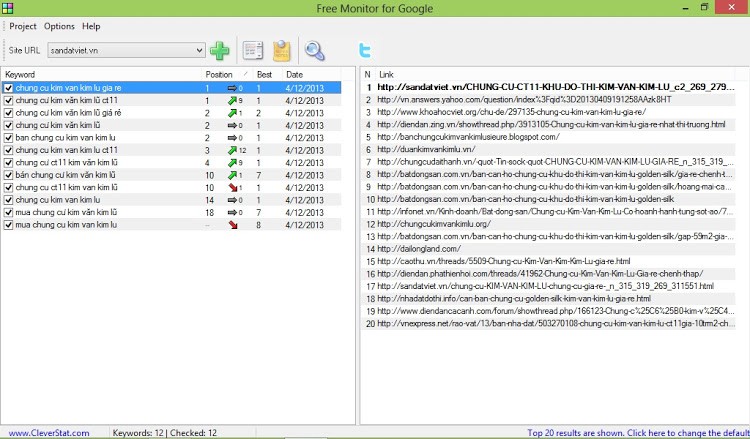Click red down arrow for 'chung cu ct11 kim van kim lũ'
This screenshot has height=439, width=750.
point(232,187)
